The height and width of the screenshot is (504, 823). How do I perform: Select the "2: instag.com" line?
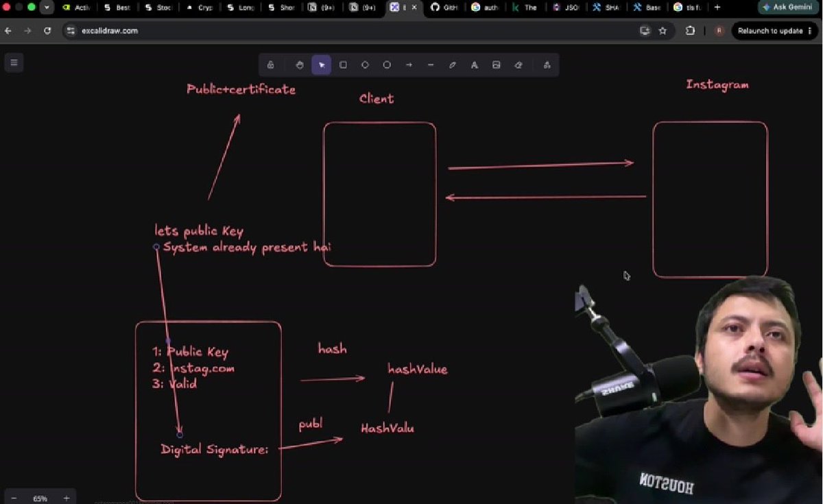point(193,368)
